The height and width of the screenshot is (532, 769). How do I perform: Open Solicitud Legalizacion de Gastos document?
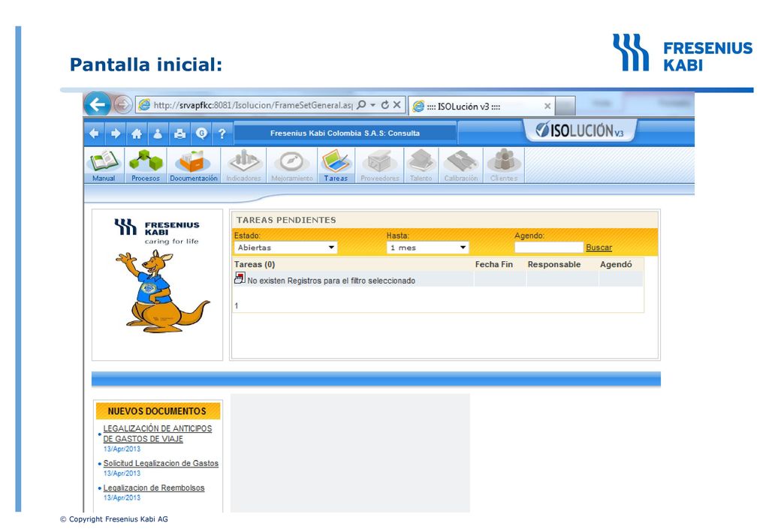161,463
